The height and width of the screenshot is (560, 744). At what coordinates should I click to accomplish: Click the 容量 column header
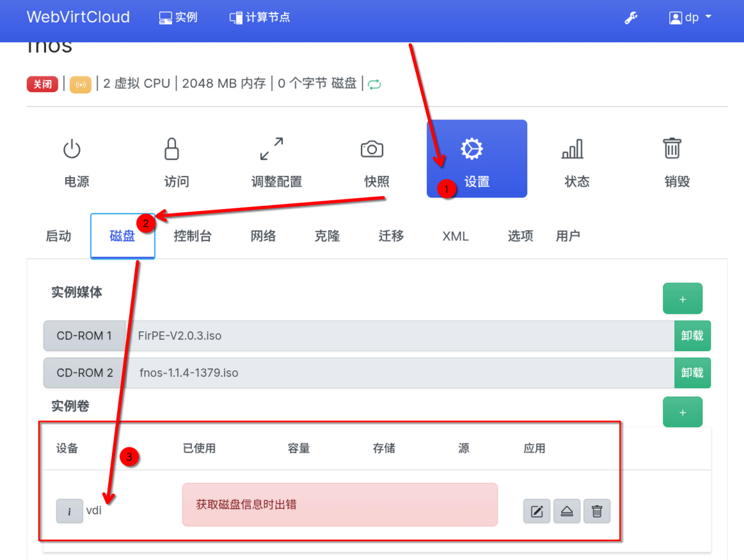click(299, 448)
